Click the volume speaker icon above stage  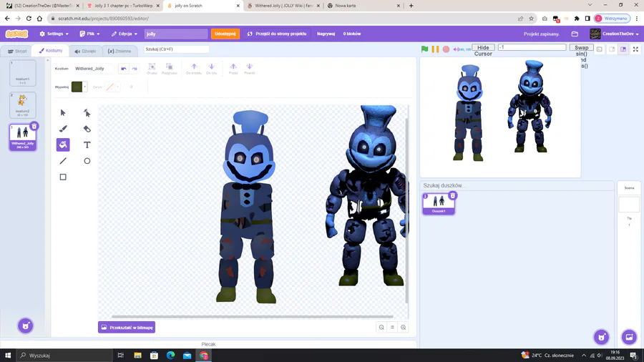tap(457, 49)
